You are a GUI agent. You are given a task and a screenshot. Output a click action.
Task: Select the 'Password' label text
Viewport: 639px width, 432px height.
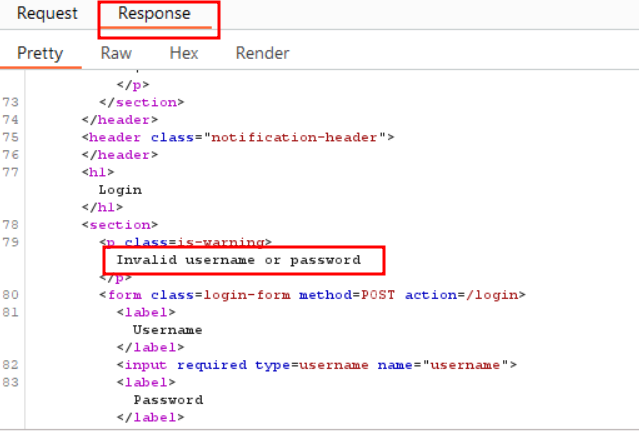(x=168, y=400)
